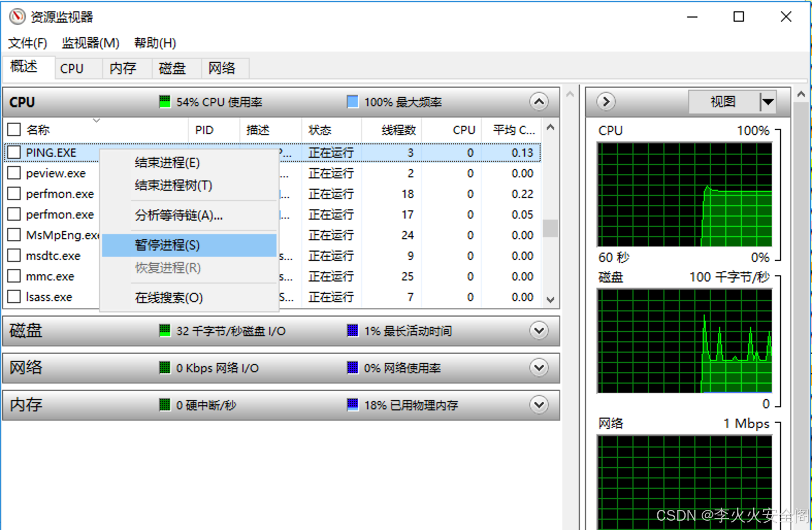Choose 结束进程树(T) in context menu
Screen dimensions: 812x530
189,185
